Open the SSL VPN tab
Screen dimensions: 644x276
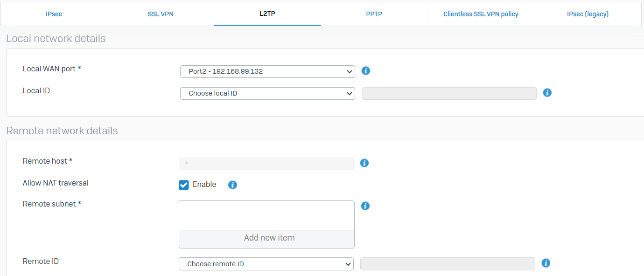(x=161, y=14)
